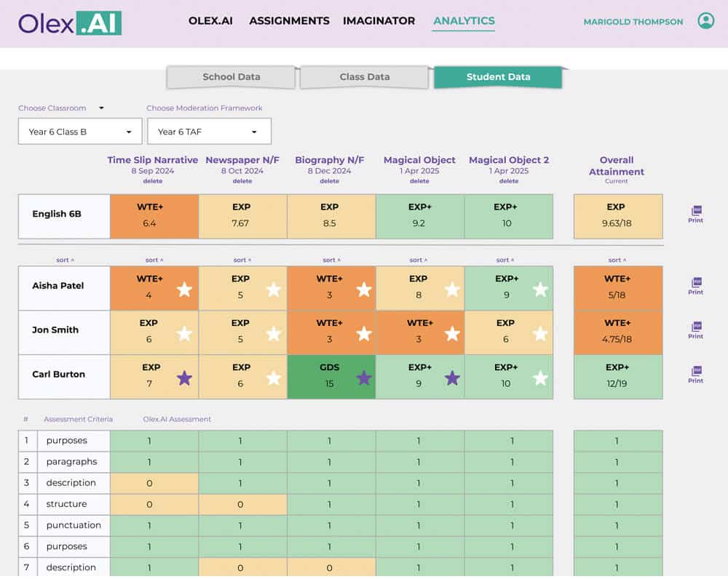Toggle star on Aisha Patel's Biography N/F score
The image size is (728, 579).
click(364, 290)
